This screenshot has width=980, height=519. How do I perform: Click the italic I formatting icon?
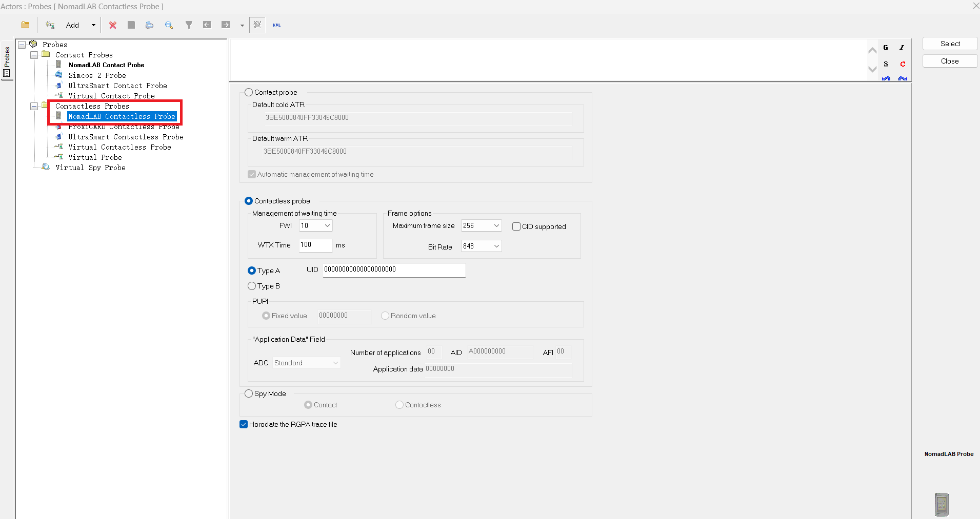(x=902, y=48)
